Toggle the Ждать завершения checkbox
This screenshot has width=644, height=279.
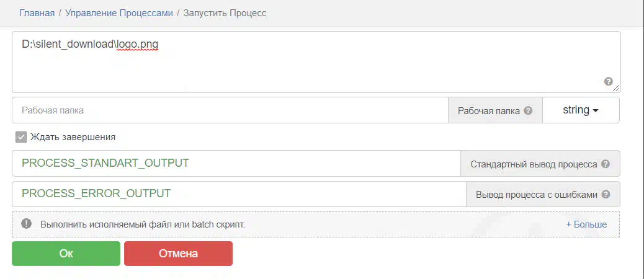(x=21, y=137)
